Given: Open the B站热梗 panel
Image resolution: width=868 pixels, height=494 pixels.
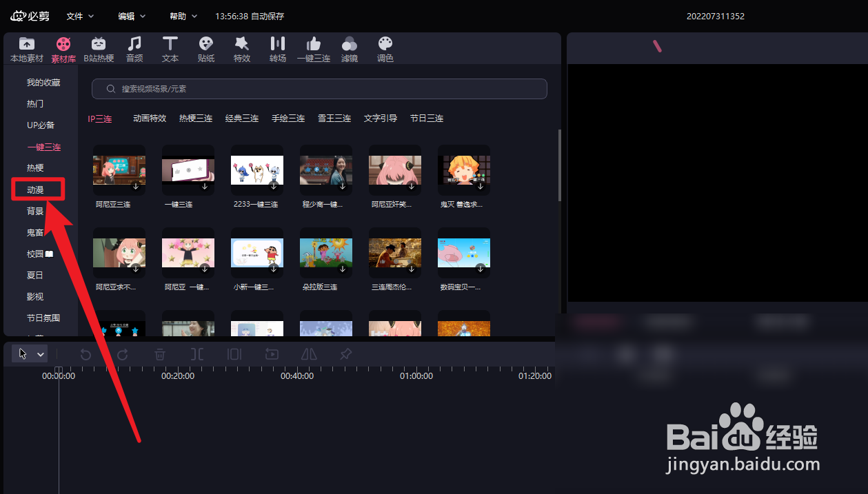Looking at the screenshot, I should coord(99,50).
